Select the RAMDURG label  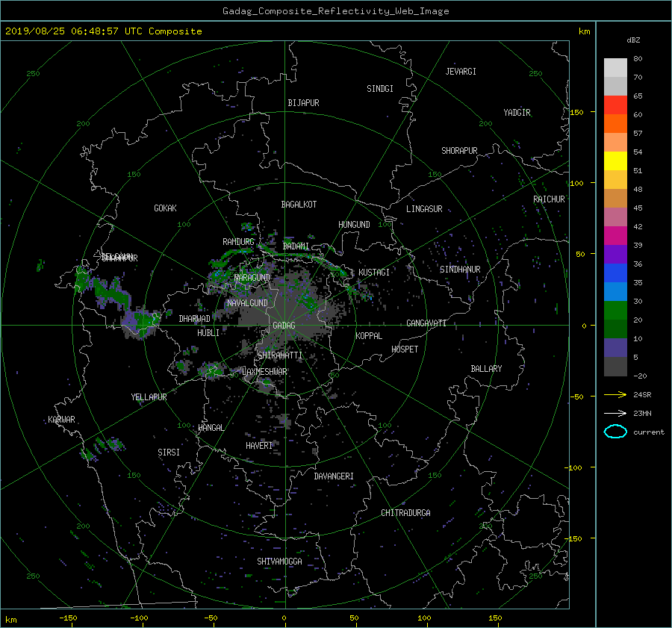(238, 242)
